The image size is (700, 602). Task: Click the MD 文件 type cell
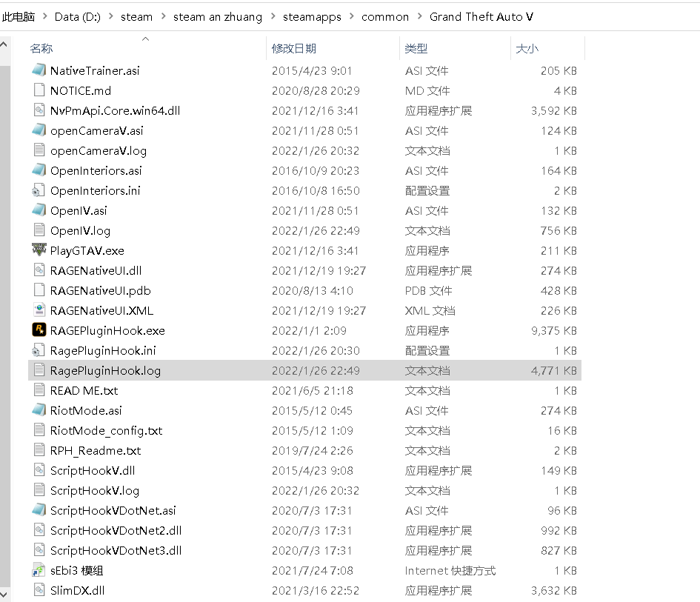[x=427, y=90]
